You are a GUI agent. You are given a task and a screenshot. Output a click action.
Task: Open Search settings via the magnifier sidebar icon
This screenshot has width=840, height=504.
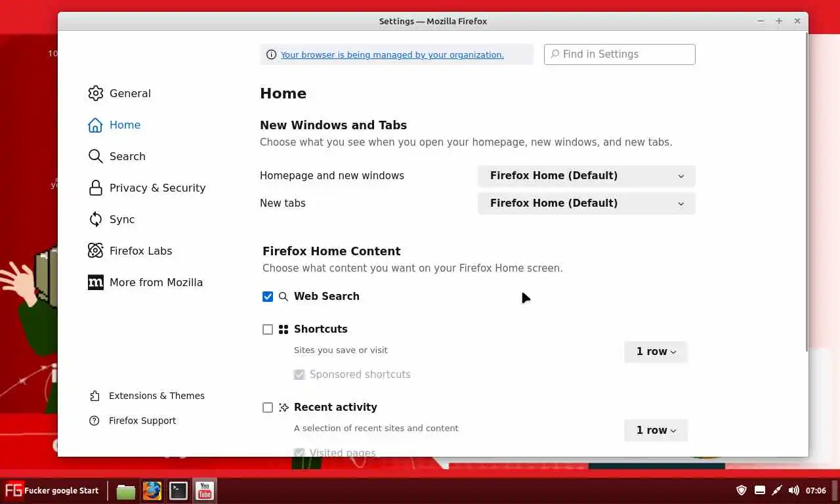point(96,156)
